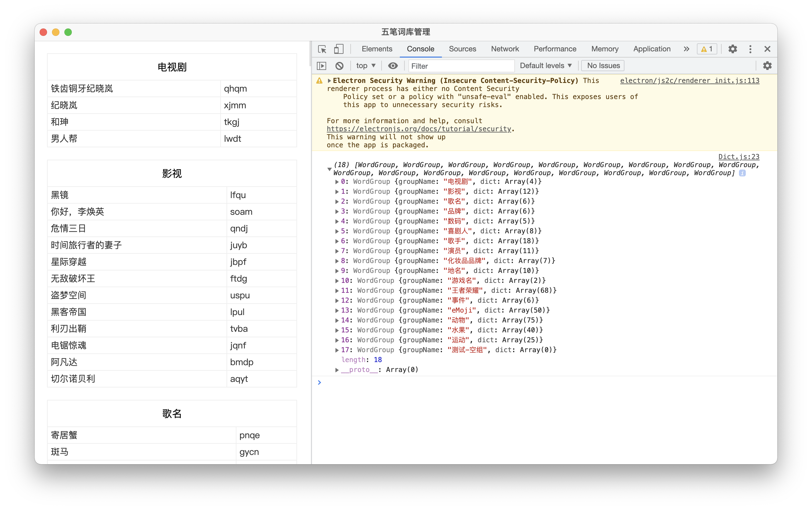Toggle the console sidebar panel

pyautogui.click(x=321, y=65)
